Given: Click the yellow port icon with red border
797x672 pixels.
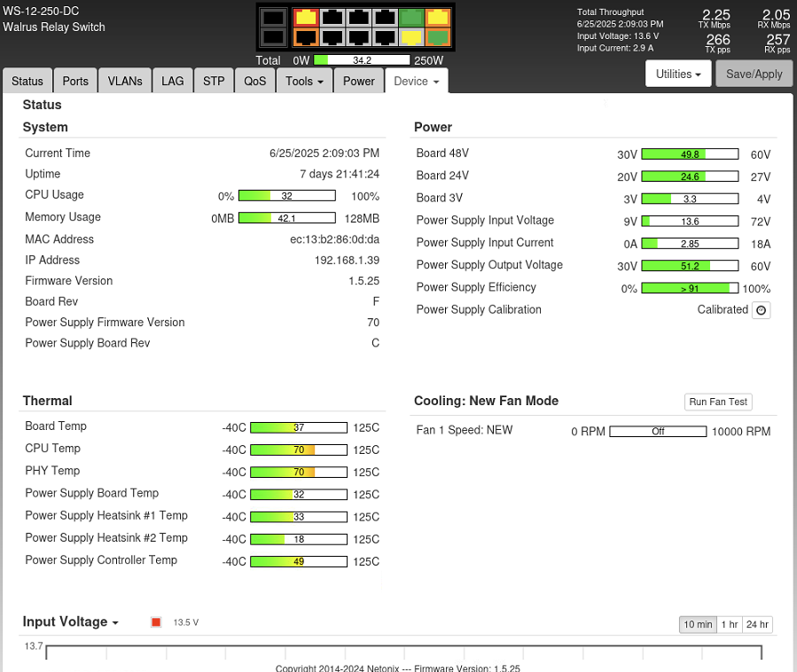Looking at the screenshot, I should [306, 17].
